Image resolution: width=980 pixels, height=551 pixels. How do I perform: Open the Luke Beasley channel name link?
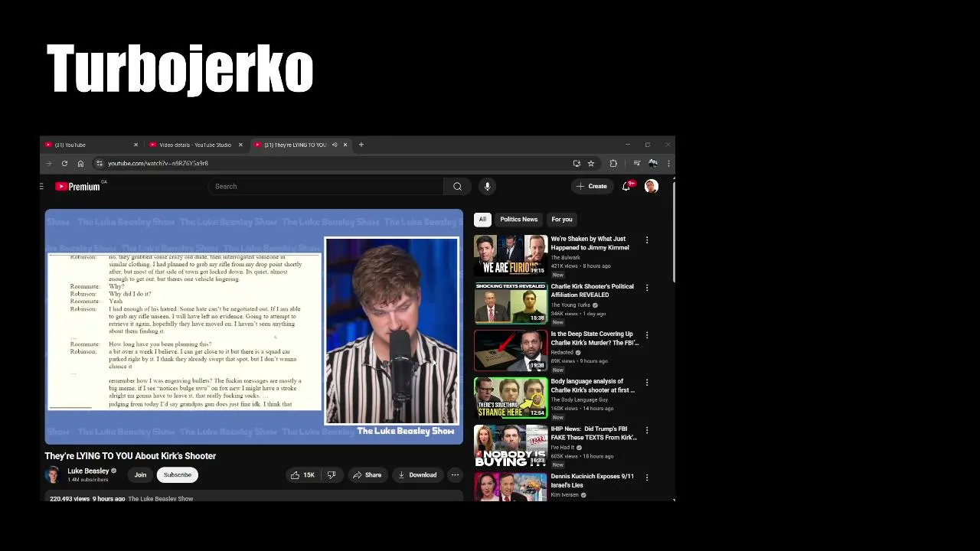tap(88, 471)
